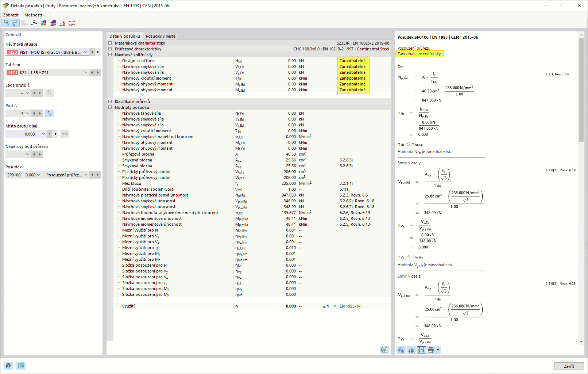Switch to the Posudky v místě tab

160,36
